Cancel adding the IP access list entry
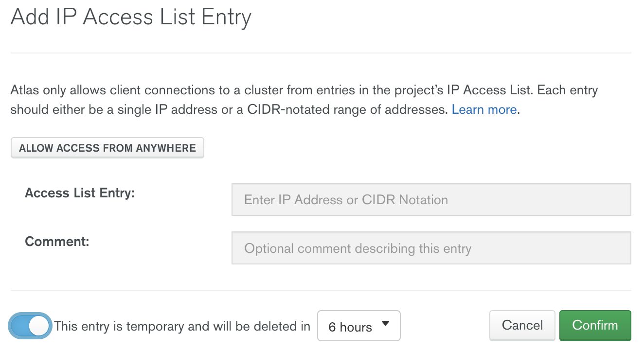The height and width of the screenshot is (350, 644). [x=522, y=325]
